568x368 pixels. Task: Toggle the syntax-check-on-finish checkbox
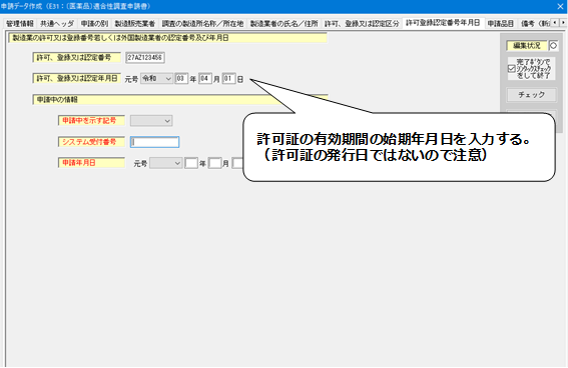[x=511, y=69]
